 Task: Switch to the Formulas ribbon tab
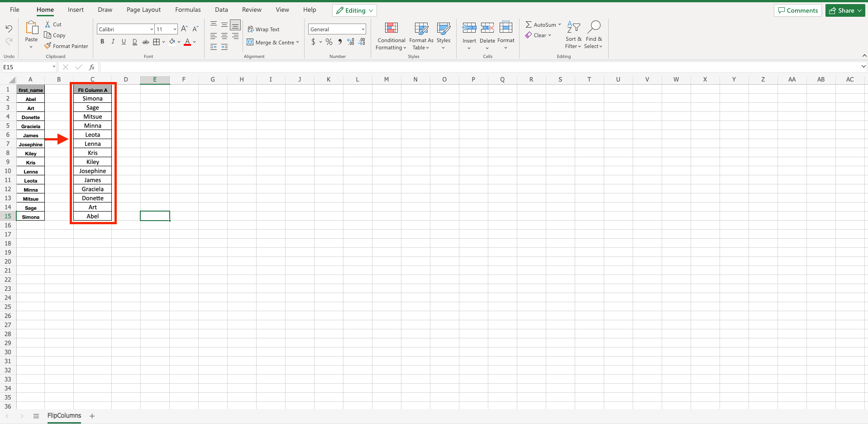[x=187, y=10]
